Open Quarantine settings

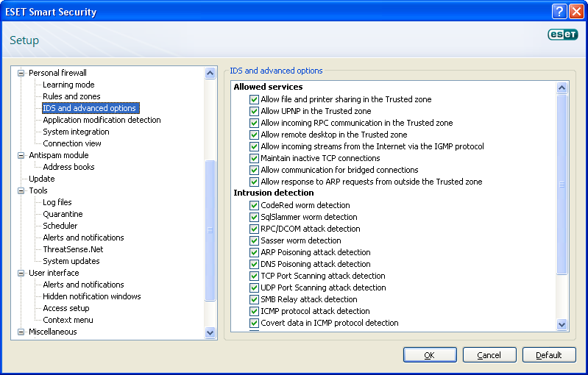pos(63,214)
